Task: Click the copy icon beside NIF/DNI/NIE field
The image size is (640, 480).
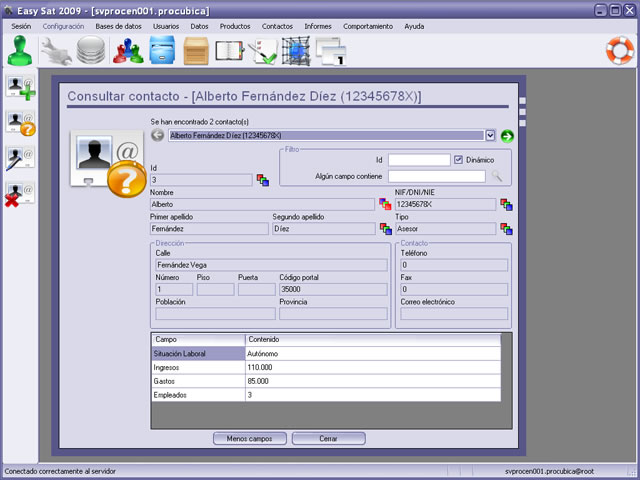Action: click(507, 204)
